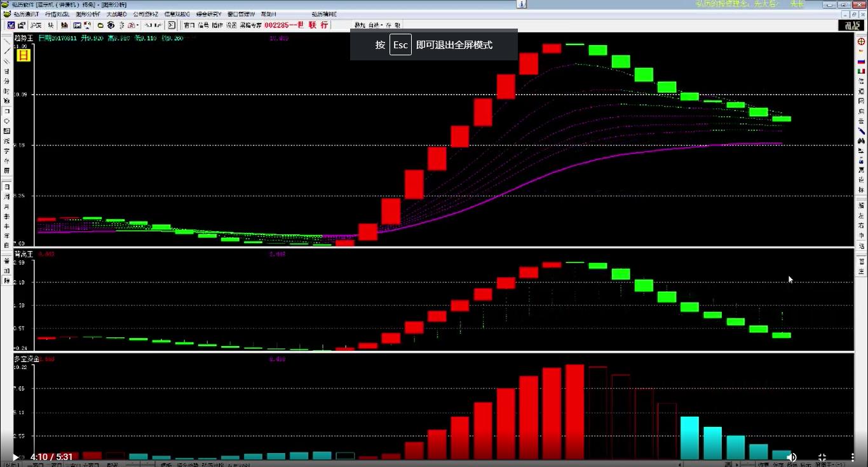The width and height of the screenshot is (868, 467).
Task: Switch chart to 周 weekly period
Action: pyautogui.click(x=7, y=197)
